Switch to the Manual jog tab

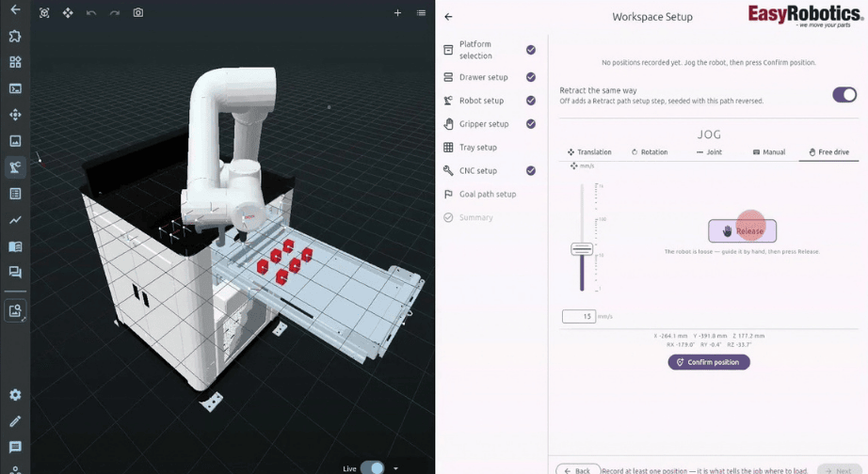(x=769, y=152)
